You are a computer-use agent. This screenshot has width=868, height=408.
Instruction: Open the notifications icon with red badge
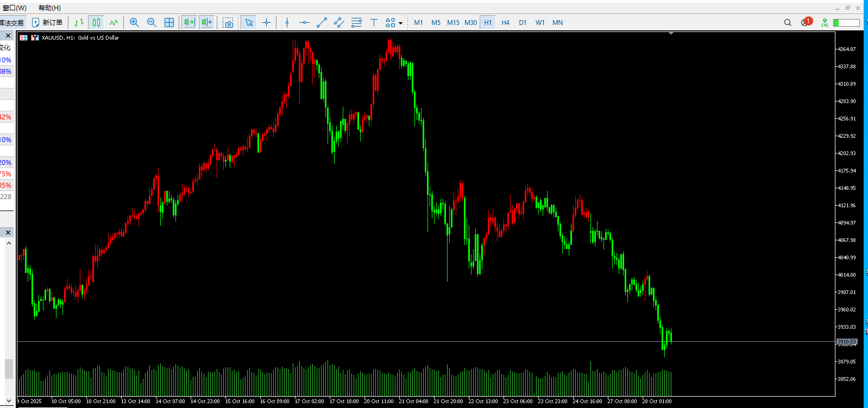(x=806, y=22)
